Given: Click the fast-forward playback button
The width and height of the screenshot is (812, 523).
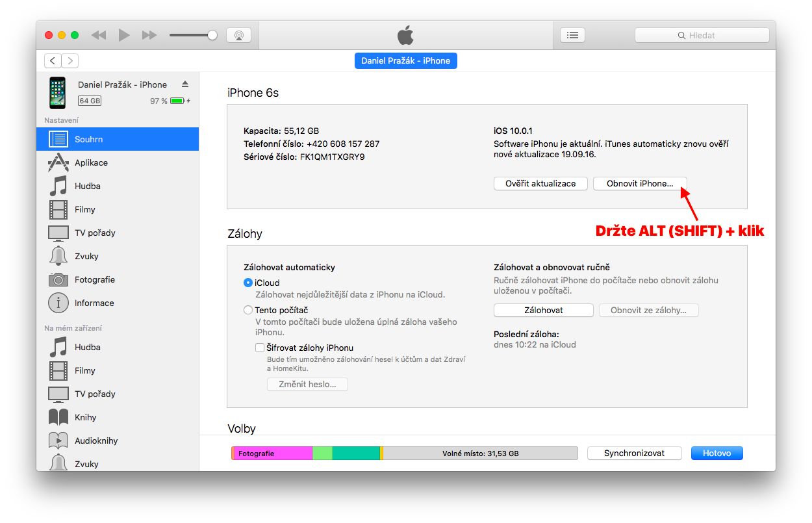Looking at the screenshot, I should pos(149,35).
